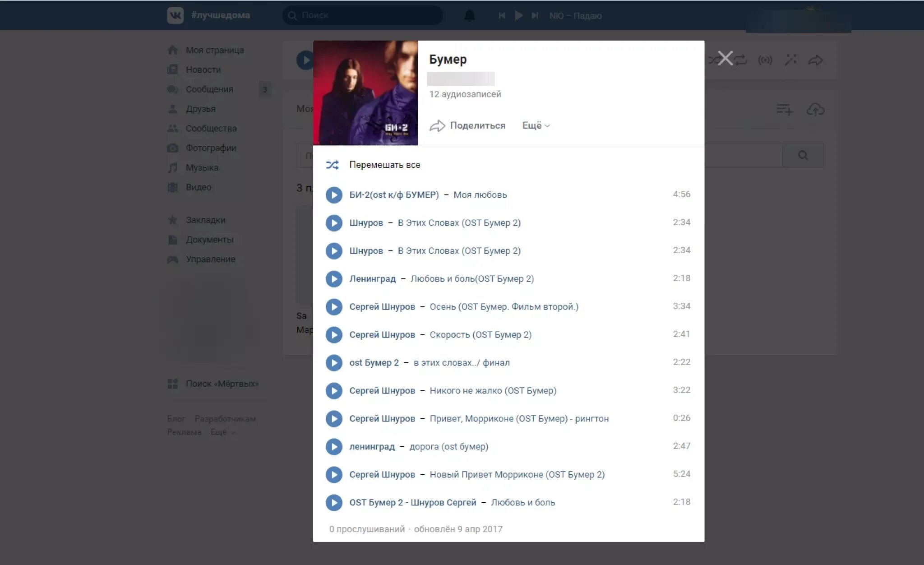Skip to next track in the top player
This screenshot has height=565, width=924.
coord(535,16)
